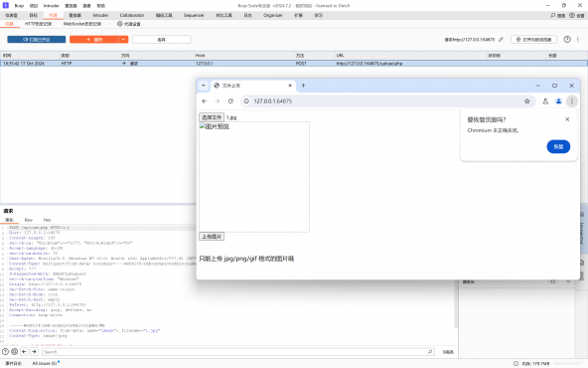Image resolution: width=588 pixels, height=368 pixels.
Task: Click the request editor vertical scrollbar
Action: (x=456, y=276)
